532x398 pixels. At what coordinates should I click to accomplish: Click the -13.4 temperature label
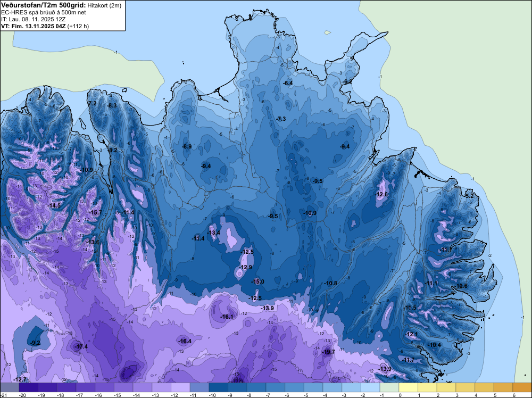point(214,233)
